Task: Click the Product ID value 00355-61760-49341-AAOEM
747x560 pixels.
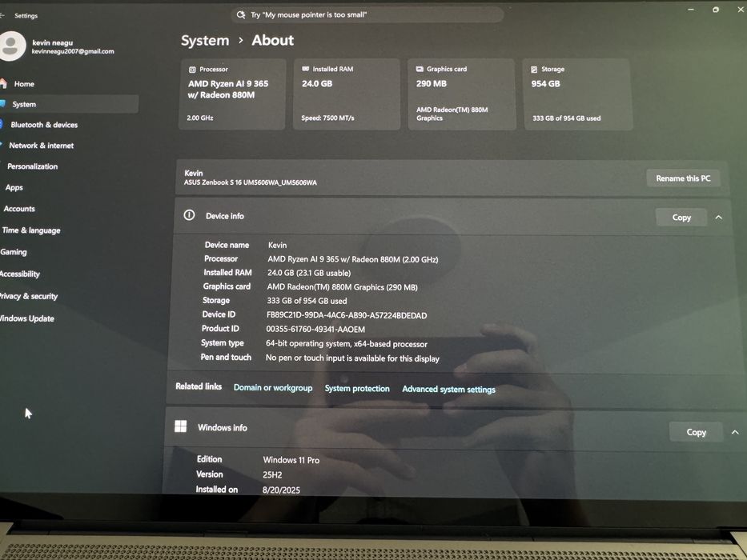Action: (x=315, y=329)
